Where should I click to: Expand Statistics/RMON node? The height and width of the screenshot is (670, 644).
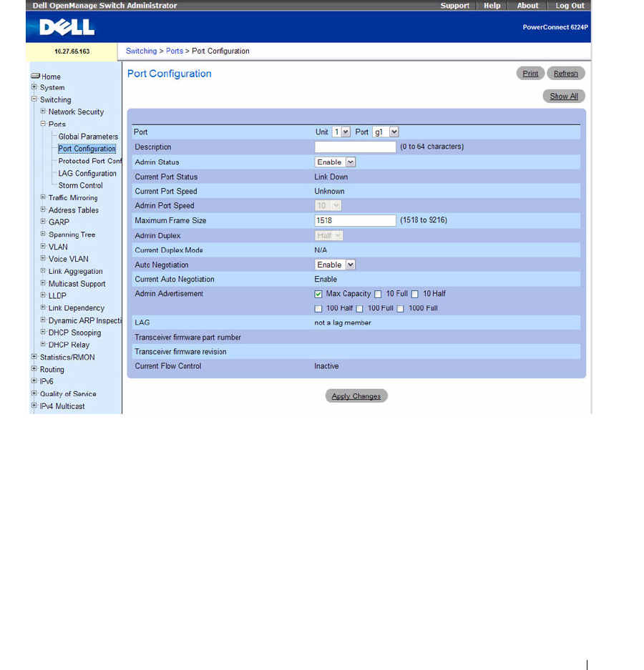(x=34, y=356)
